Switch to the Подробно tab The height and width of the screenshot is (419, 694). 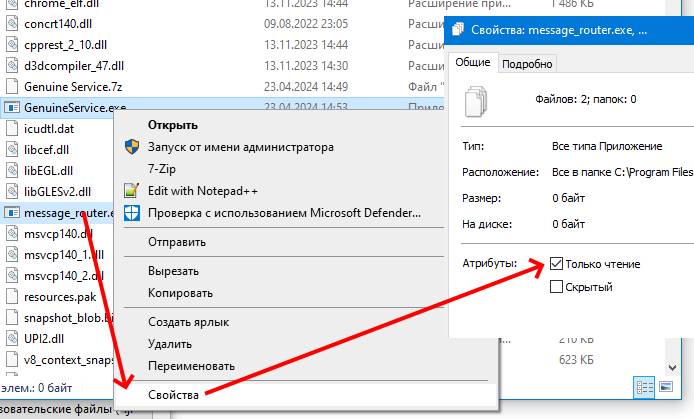pyautogui.click(x=527, y=64)
